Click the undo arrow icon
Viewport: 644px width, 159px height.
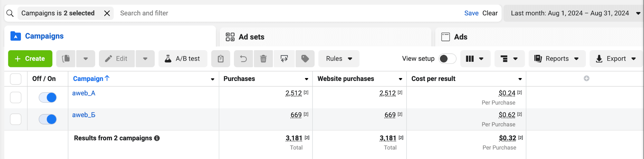tap(244, 58)
